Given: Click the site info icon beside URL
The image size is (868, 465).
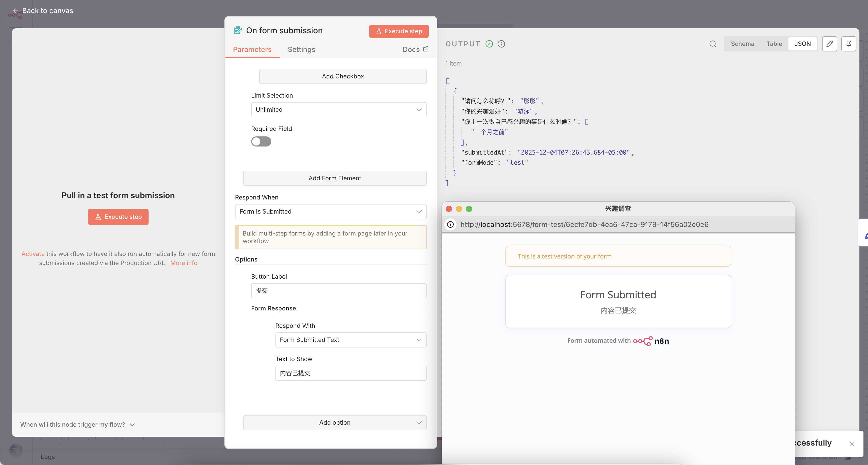Looking at the screenshot, I should point(450,224).
